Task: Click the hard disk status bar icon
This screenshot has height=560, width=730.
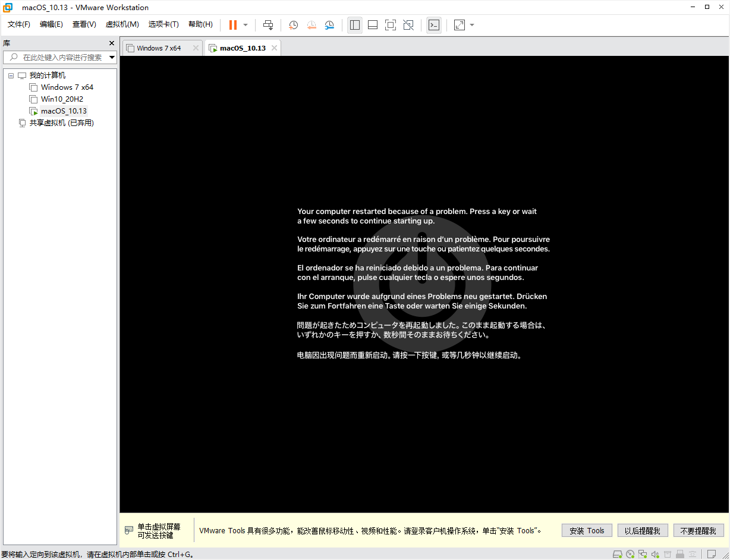Action: tap(618, 554)
